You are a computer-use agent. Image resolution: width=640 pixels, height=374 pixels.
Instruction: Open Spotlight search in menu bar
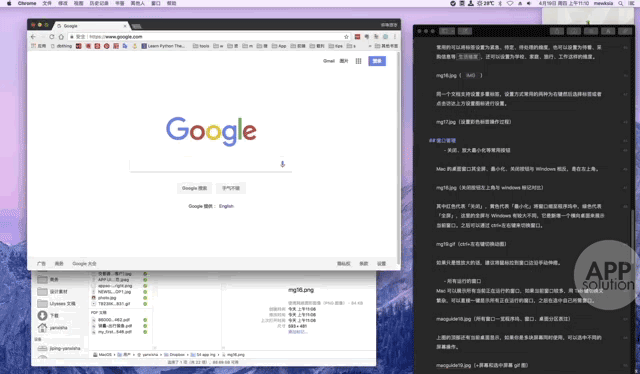pyautogui.click(x=620, y=3)
